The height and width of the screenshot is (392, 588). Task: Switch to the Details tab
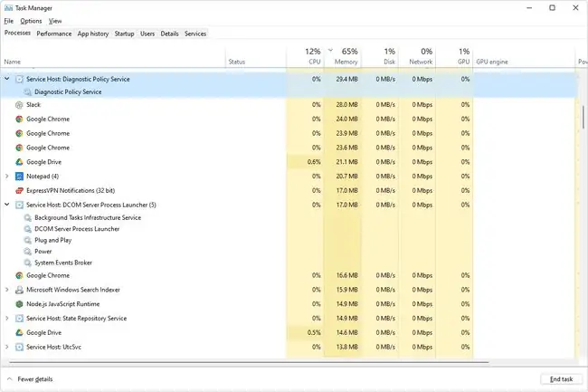[169, 33]
